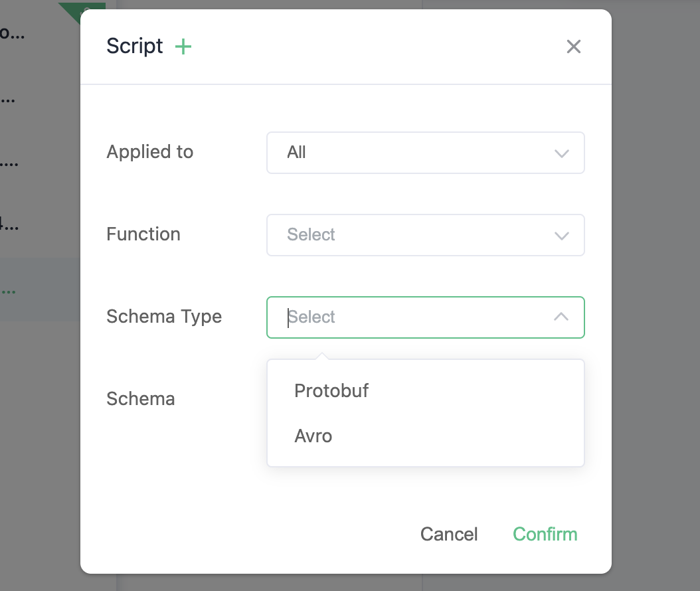Click the Applied to field label
Image resolution: width=700 pixels, height=591 pixels.
[150, 152]
